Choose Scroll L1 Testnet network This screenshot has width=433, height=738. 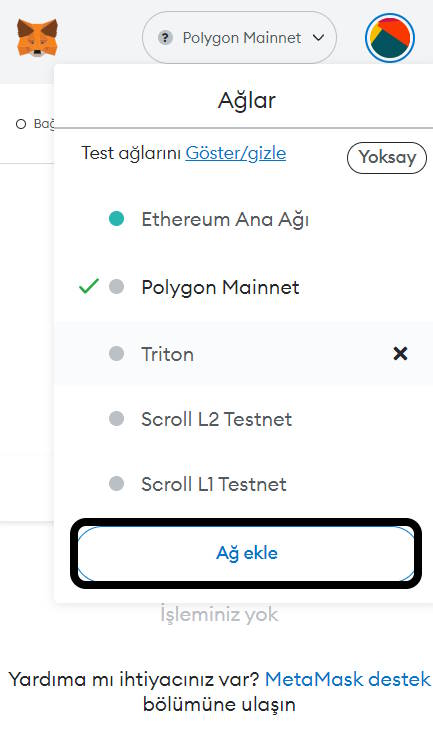(x=244, y=484)
